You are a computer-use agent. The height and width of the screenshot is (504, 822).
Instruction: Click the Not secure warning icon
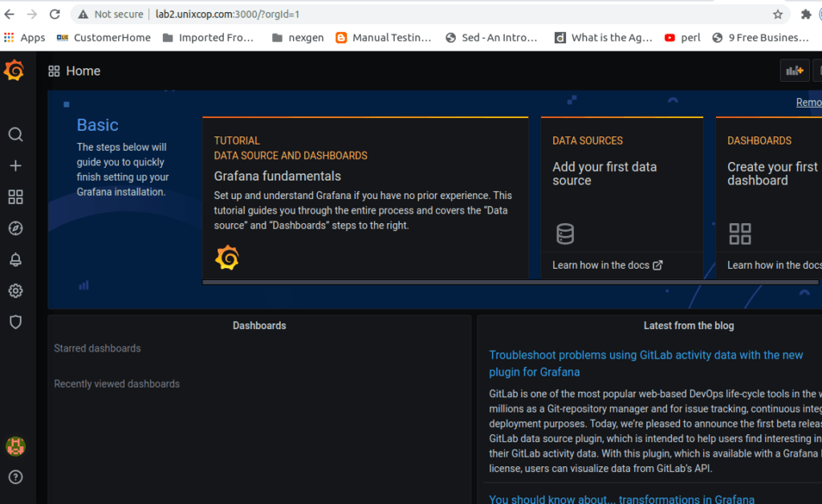[83, 14]
